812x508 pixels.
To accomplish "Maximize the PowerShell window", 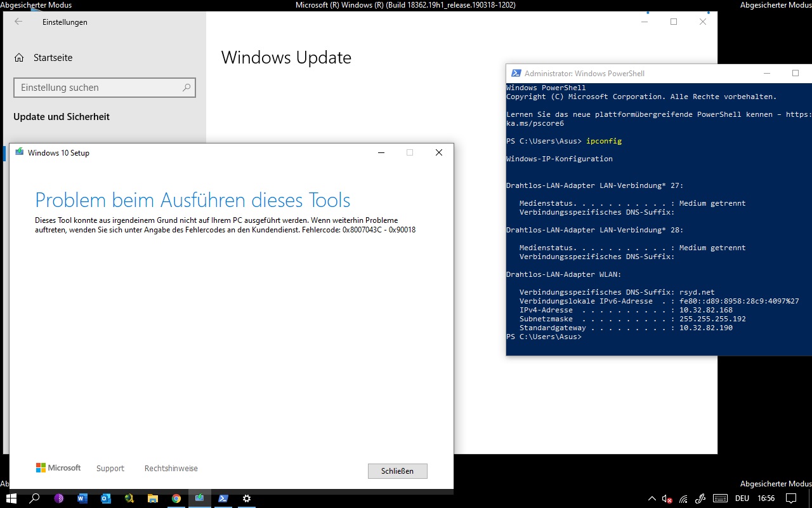I will (x=796, y=73).
